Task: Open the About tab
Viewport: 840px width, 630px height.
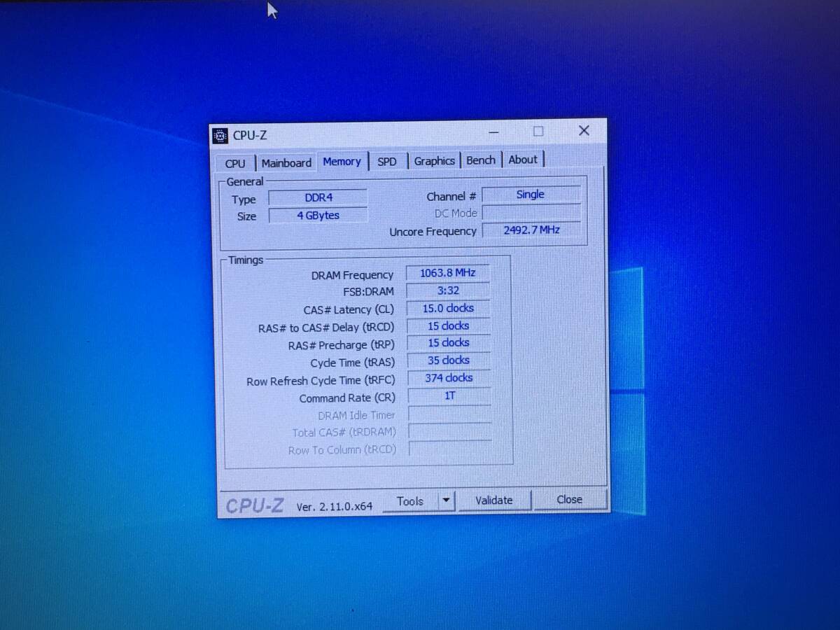Action: pos(523,160)
